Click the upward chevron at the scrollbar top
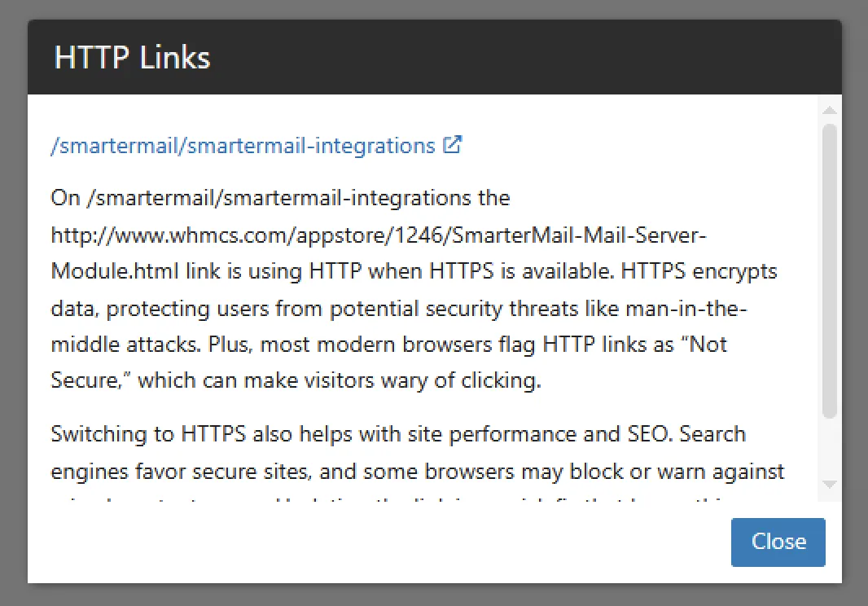This screenshot has height=606, width=868. (829, 109)
